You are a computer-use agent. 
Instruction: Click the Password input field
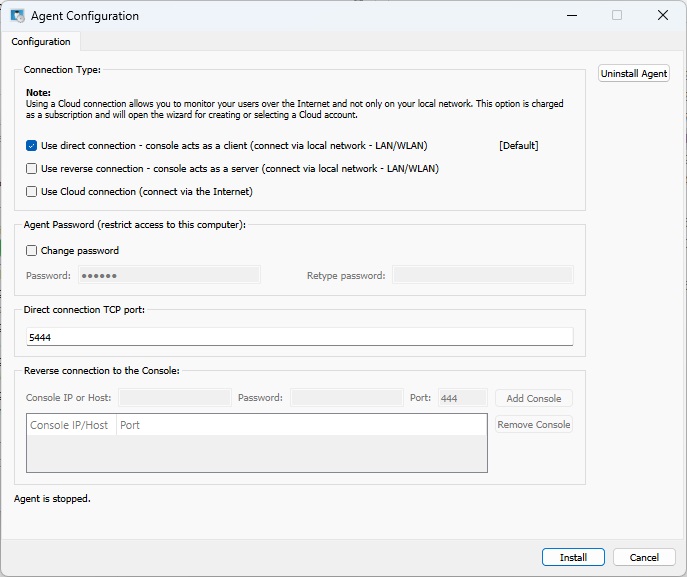click(168, 275)
